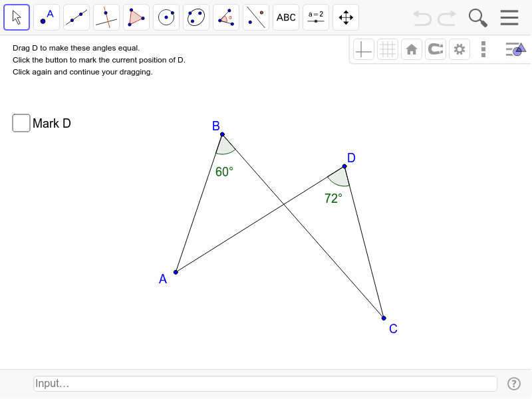Pick the Perpendicular Line tool
532x399 pixels.
tap(106, 17)
